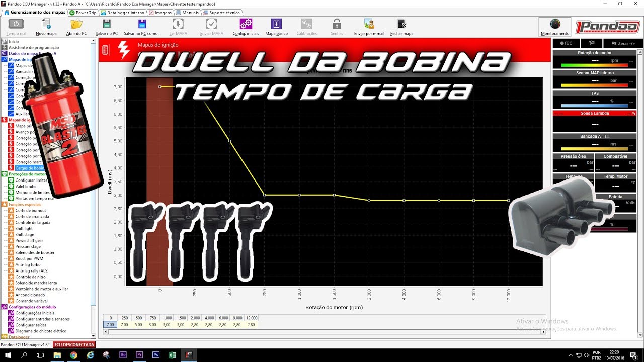Open Configurar limites item
The height and width of the screenshot is (362, 644).
pyautogui.click(x=31, y=180)
